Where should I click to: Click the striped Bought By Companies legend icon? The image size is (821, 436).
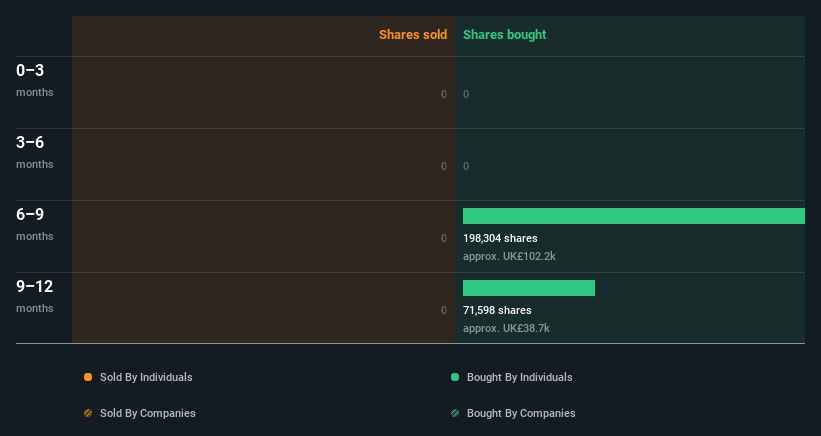(455, 413)
